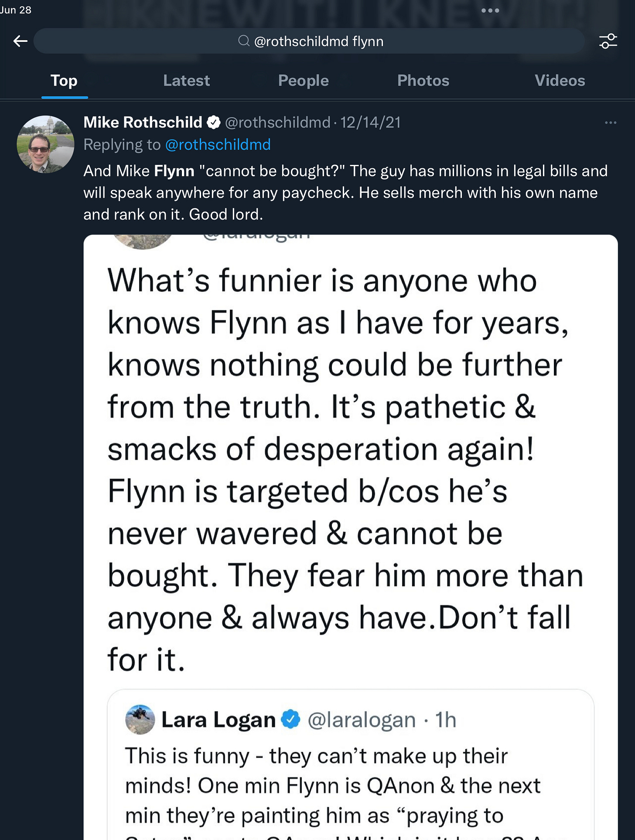
Task: Open the search filter settings icon
Action: pos(608,41)
